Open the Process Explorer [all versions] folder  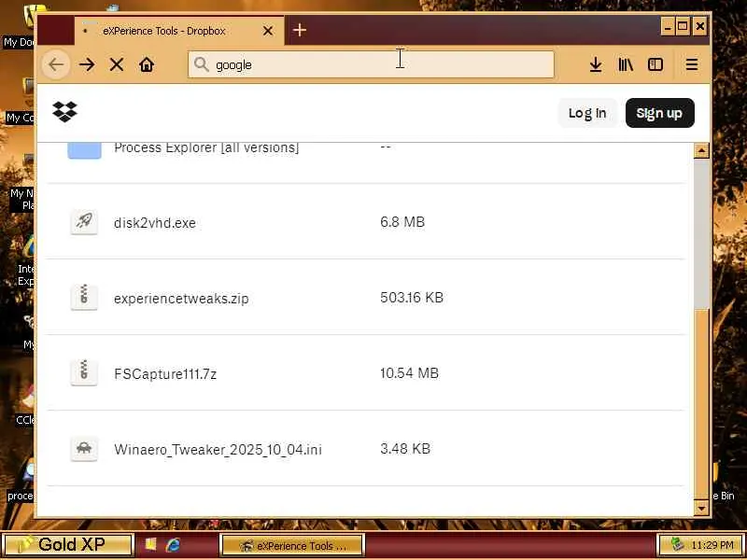(206, 147)
